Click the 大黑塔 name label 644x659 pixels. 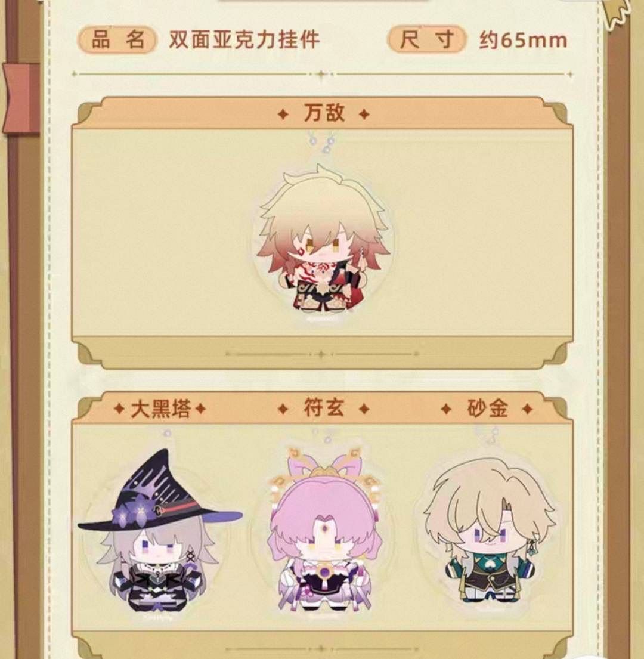[160, 409]
